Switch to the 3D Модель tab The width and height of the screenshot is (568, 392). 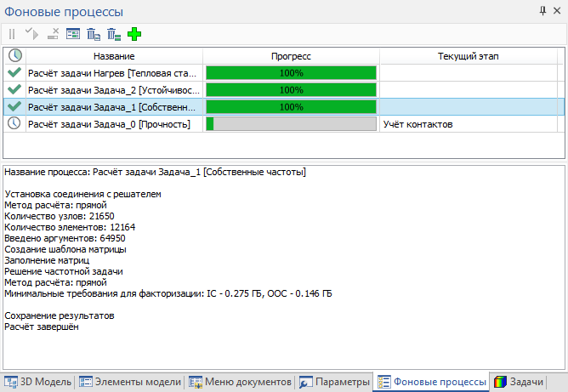[38, 381]
